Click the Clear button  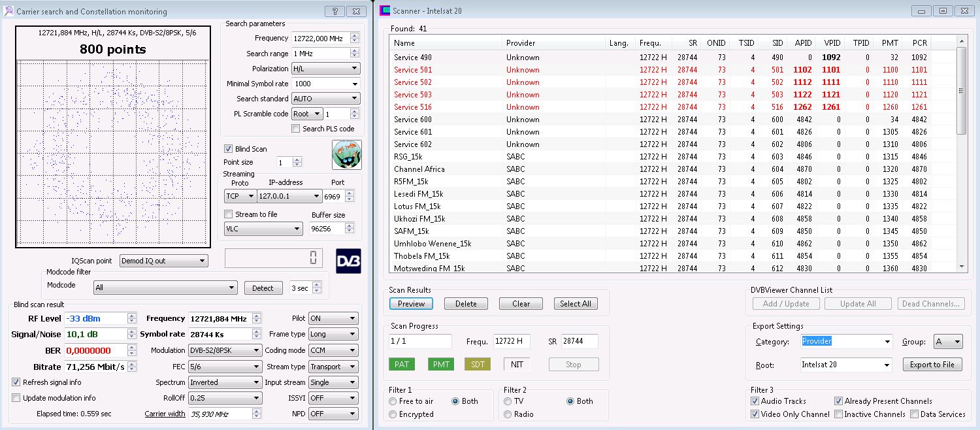click(521, 304)
